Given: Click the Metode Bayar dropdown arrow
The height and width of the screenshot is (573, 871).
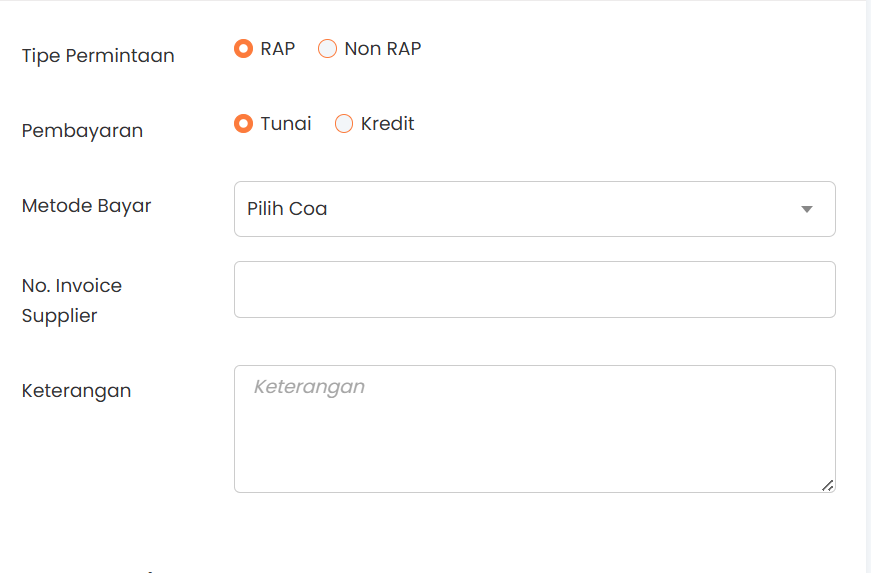Looking at the screenshot, I should click(807, 209).
